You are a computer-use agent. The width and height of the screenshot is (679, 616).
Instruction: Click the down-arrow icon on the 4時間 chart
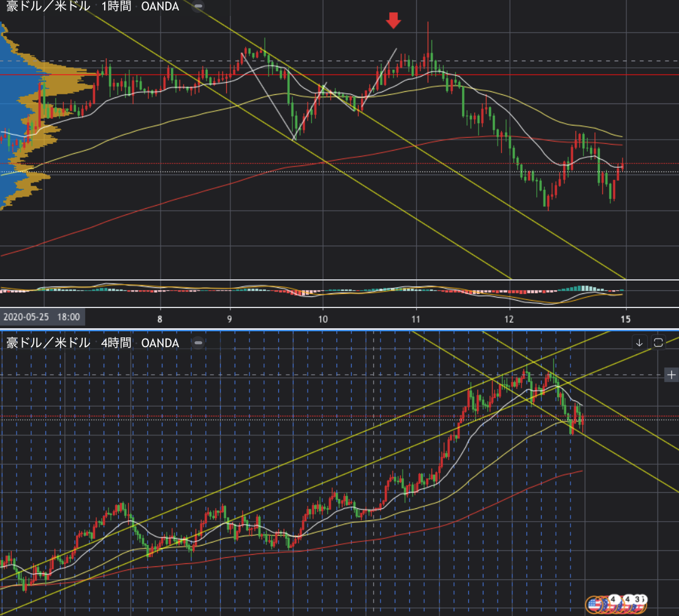pos(639,343)
